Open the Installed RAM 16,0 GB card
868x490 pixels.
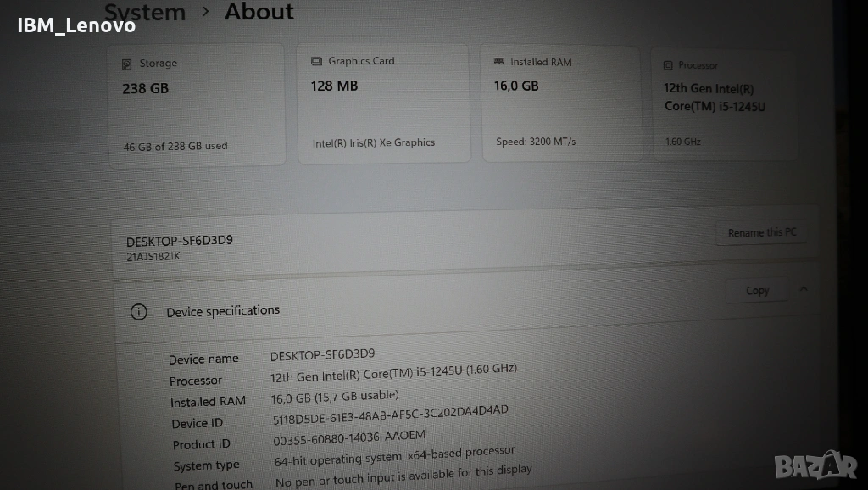click(565, 103)
